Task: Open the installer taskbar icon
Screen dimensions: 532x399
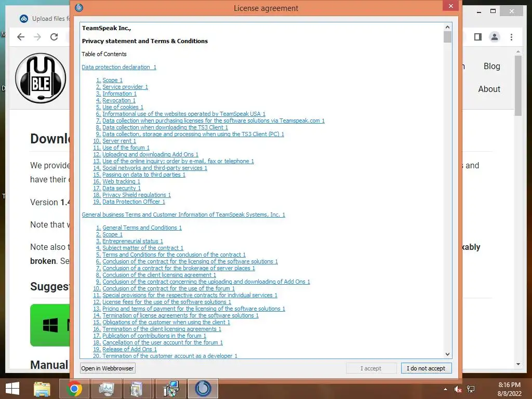Action: click(x=170, y=389)
